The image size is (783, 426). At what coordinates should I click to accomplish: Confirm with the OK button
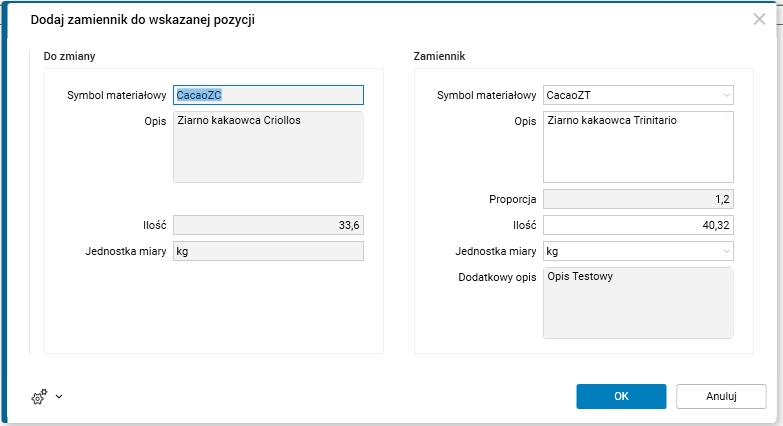click(x=621, y=396)
